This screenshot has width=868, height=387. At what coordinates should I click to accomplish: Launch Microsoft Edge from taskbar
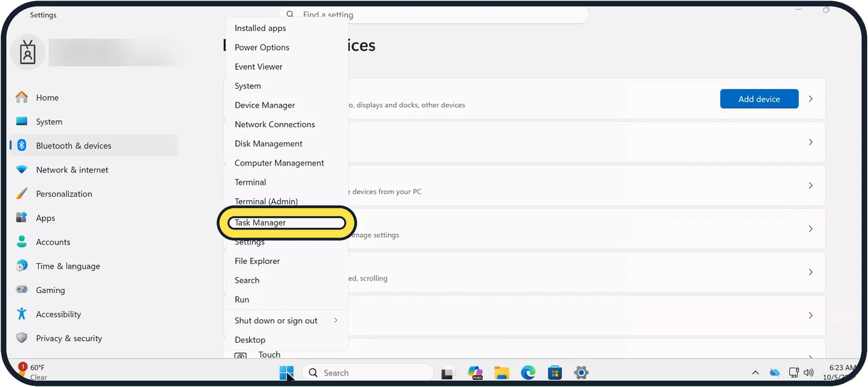528,373
